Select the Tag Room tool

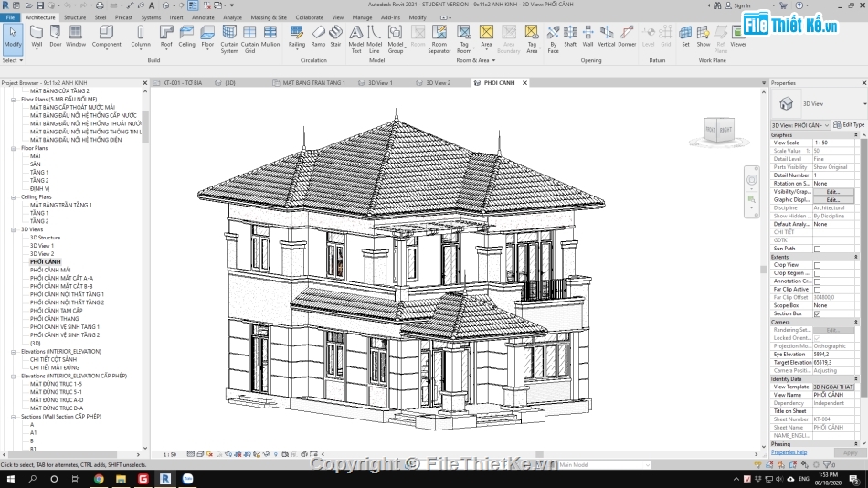[x=464, y=39]
